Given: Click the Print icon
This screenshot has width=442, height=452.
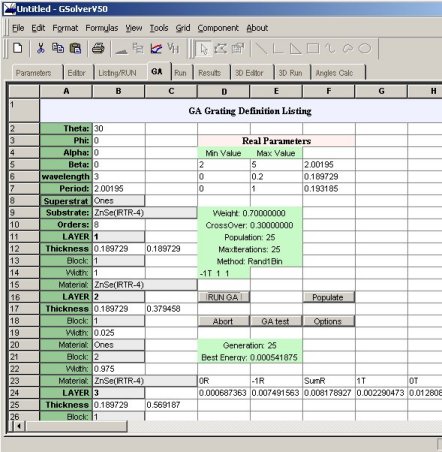Looking at the screenshot, I should pos(98,48).
